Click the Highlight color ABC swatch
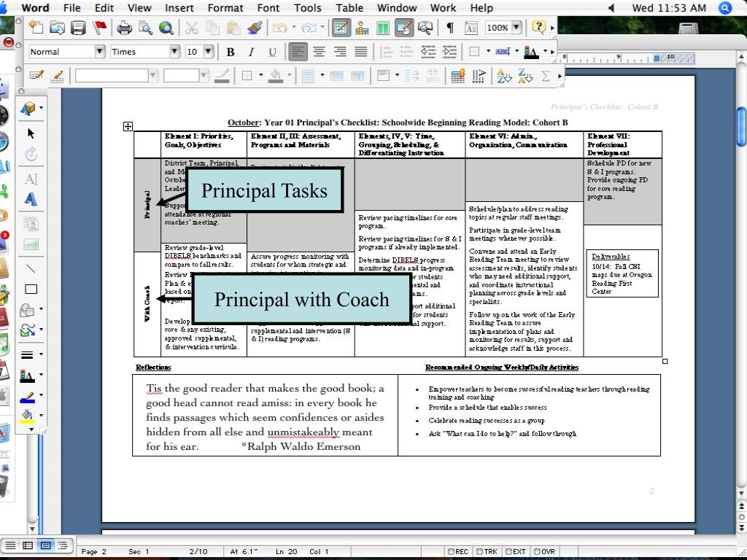 pos(503,52)
